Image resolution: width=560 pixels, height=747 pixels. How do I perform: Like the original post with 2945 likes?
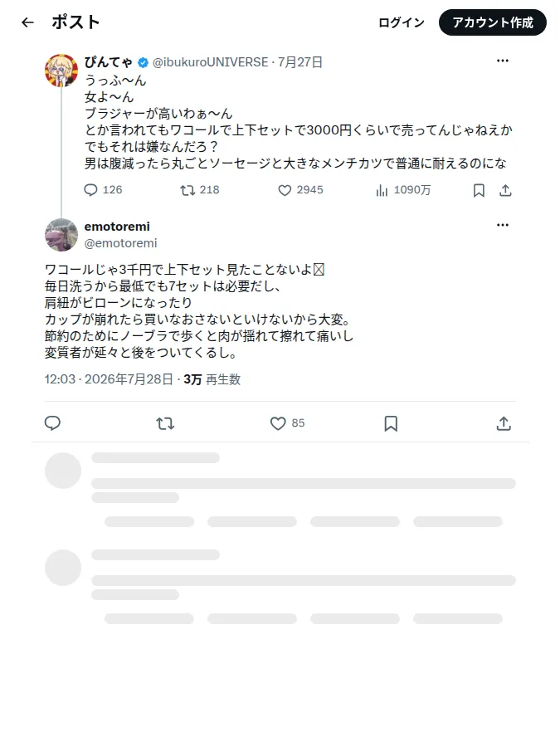[x=285, y=190]
